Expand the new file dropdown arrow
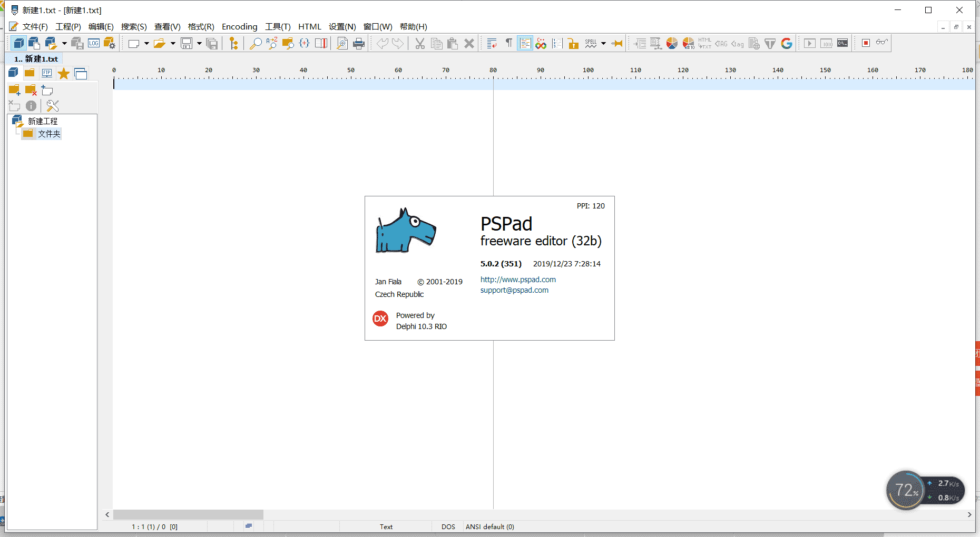This screenshot has height=537, width=980. (x=146, y=43)
